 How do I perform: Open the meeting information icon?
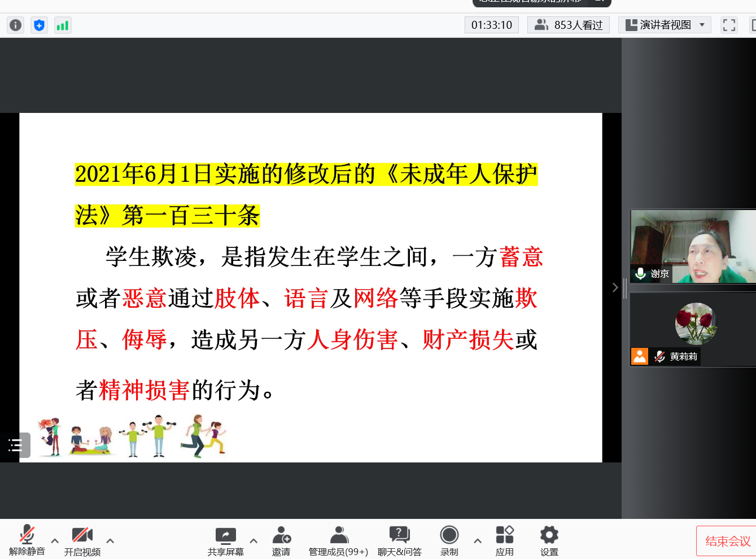tap(15, 25)
